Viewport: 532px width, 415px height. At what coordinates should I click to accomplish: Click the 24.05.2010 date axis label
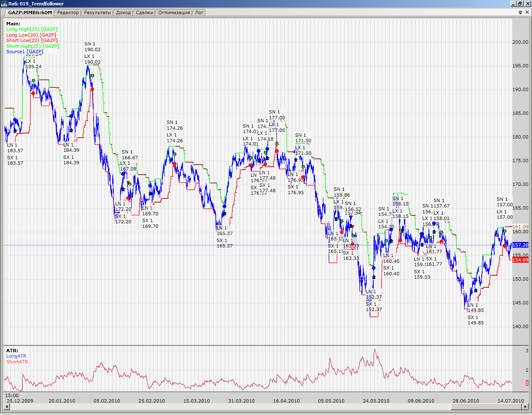click(376, 401)
